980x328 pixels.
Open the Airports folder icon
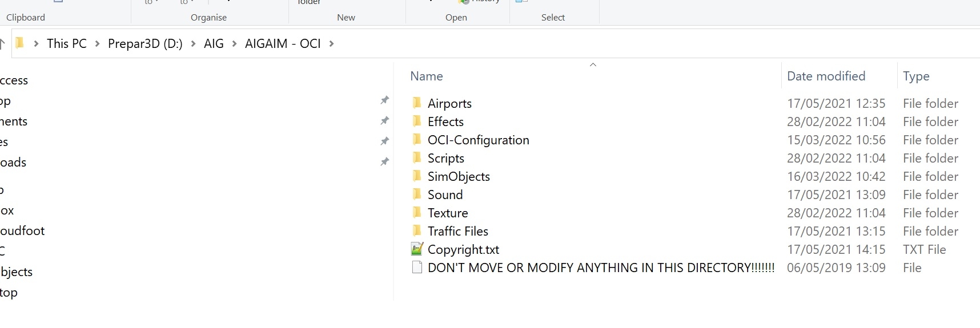(x=417, y=103)
